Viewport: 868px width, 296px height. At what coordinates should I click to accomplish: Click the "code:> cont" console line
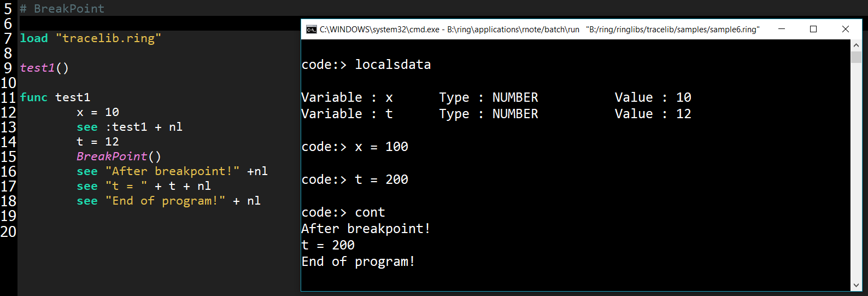[343, 212]
